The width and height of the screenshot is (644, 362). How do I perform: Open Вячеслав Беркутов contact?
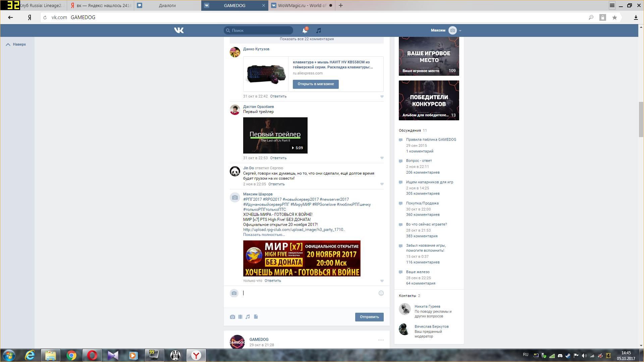click(x=431, y=326)
